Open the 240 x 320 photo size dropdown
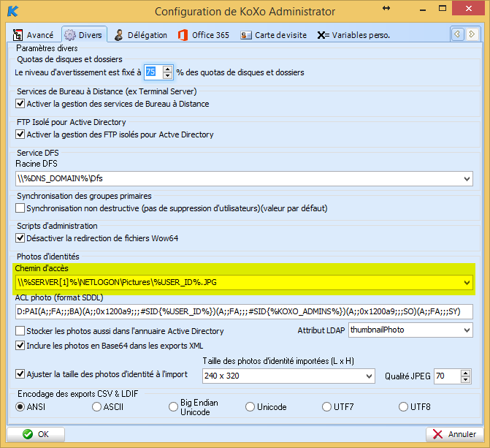The image size is (490, 448). coord(369,376)
